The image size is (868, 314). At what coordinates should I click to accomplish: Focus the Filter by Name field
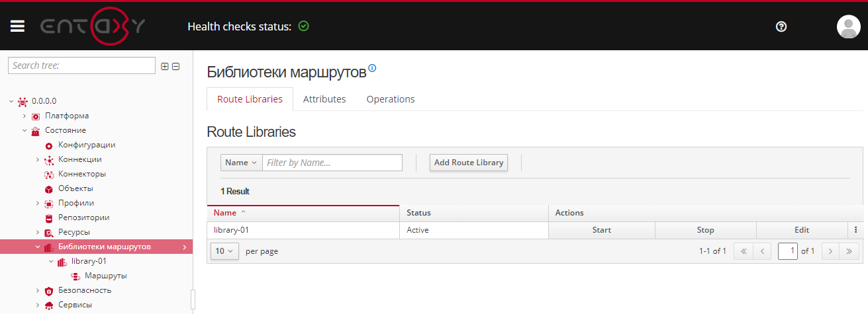332,163
